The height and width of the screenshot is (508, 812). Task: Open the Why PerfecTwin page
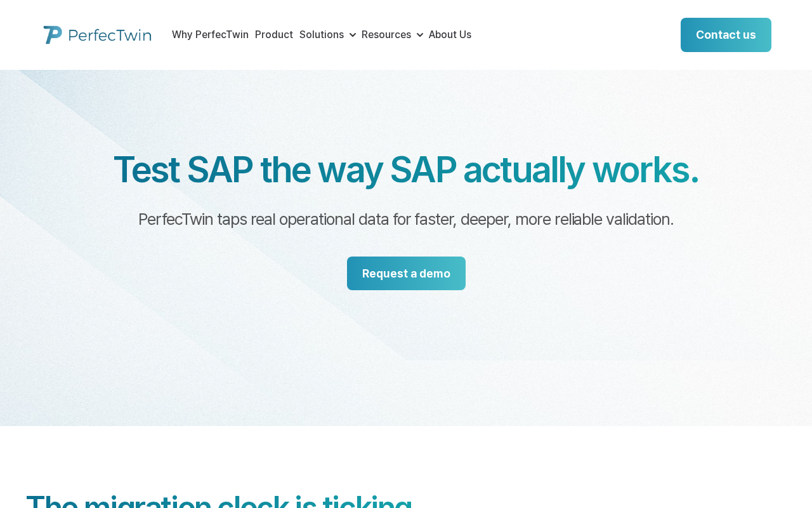coord(210,35)
